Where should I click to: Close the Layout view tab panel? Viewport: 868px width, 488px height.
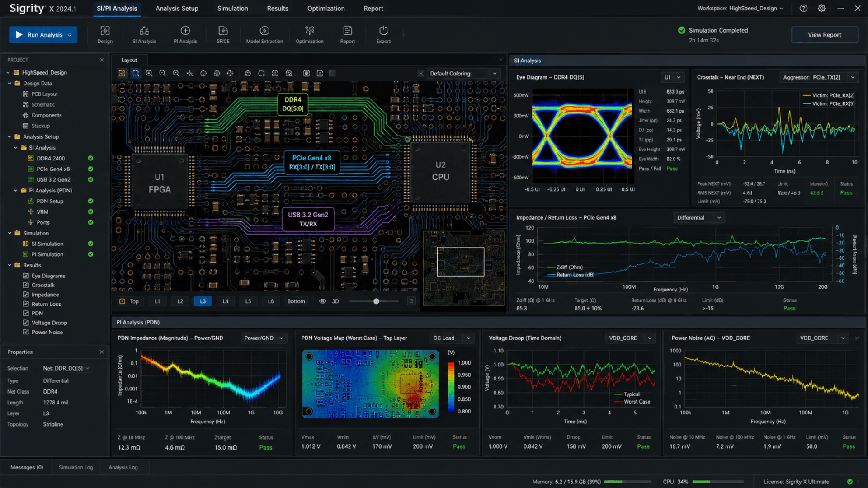coord(501,60)
